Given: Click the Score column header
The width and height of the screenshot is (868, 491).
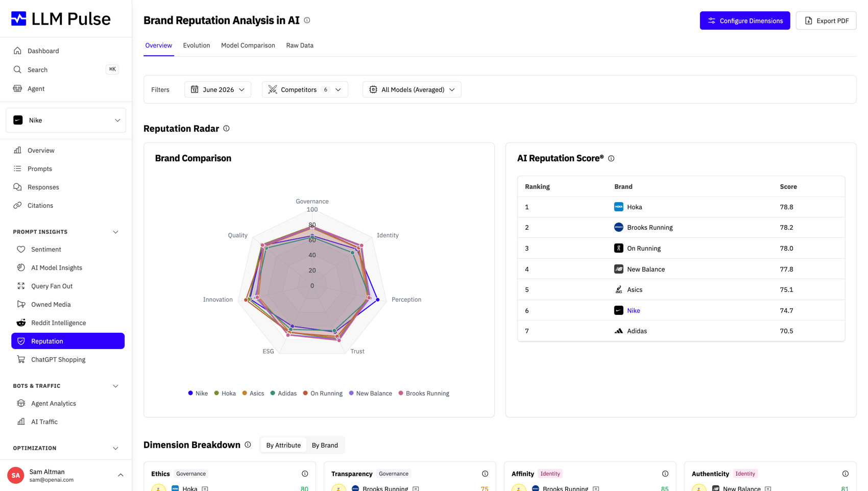Looking at the screenshot, I should (788, 187).
